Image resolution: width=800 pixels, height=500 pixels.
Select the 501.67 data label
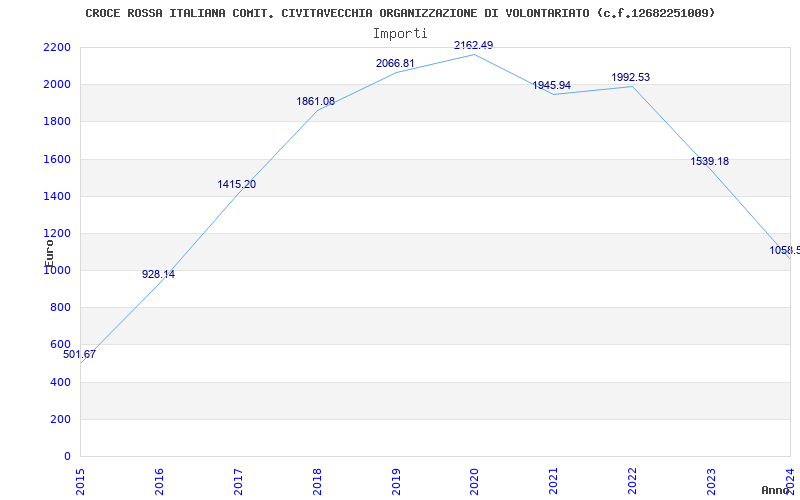coord(79,354)
